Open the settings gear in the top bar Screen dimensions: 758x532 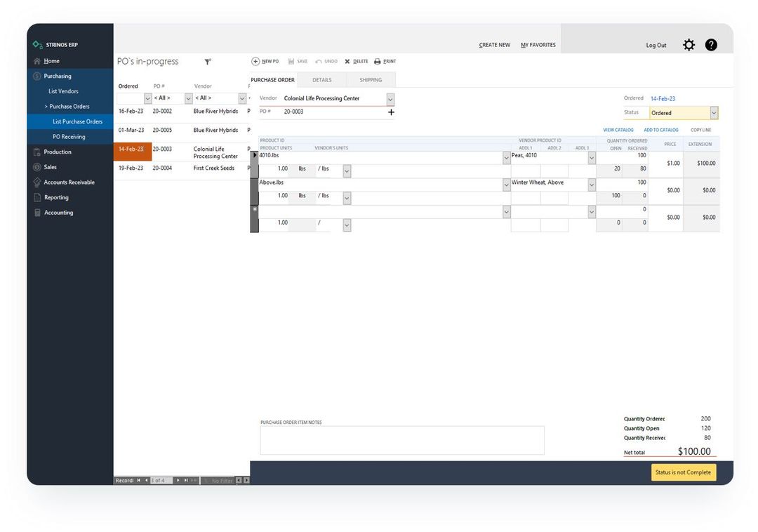tap(689, 44)
